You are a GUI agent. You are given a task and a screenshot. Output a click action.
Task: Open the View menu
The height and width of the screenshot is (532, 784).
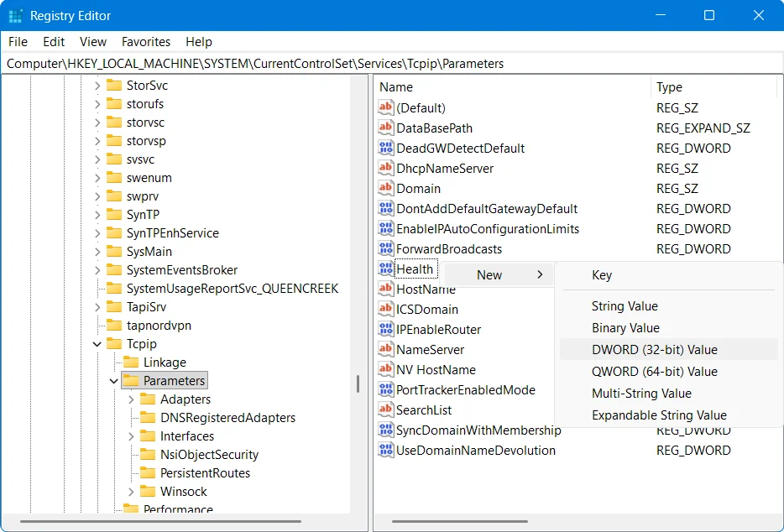tap(93, 42)
